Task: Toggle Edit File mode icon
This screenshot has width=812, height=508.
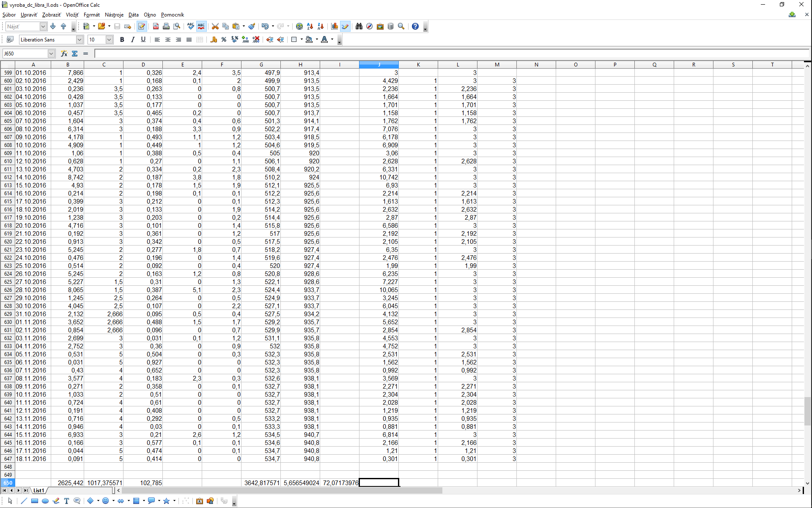Action: point(142,26)
